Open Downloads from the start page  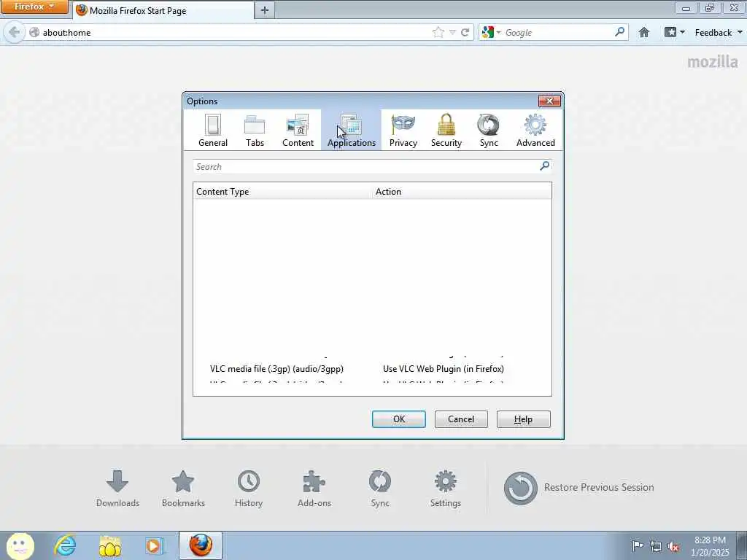click(117, 489)
